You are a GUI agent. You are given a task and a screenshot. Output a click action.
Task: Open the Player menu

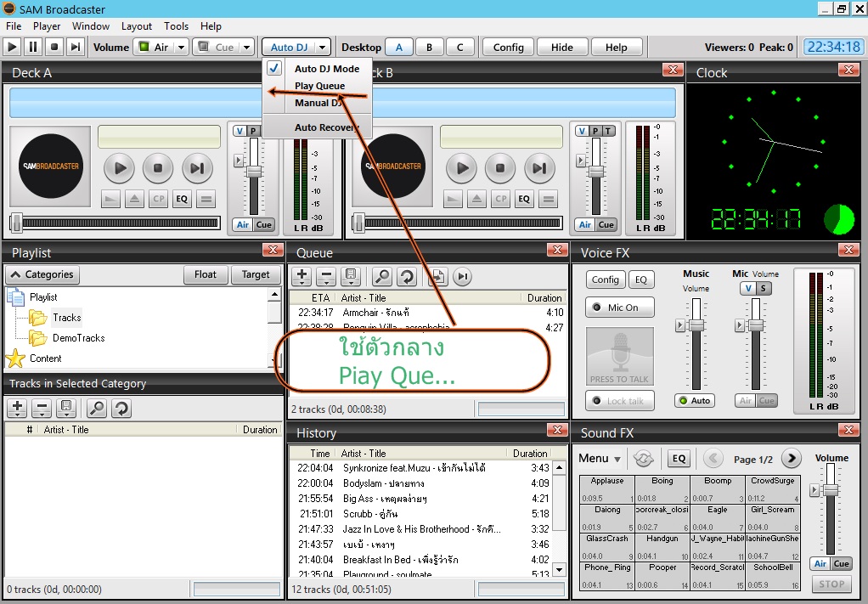47,26
